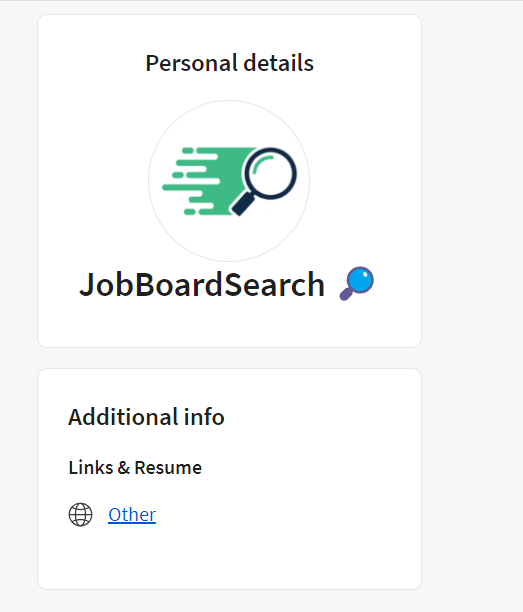Click the magnifier handle in avatar logo
This screenshot has height=612, width=523.
(x=244, y=204)
